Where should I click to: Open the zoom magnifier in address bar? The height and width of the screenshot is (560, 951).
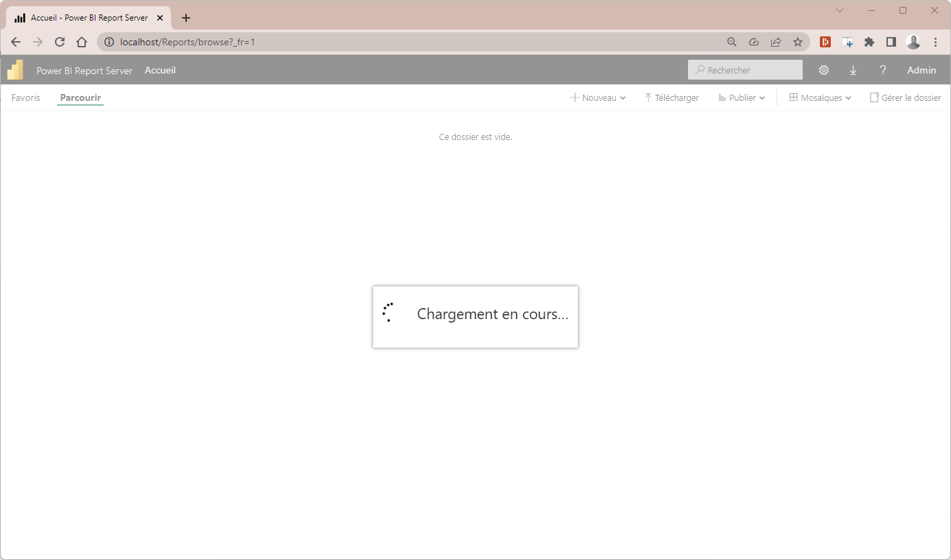(732, 42)
